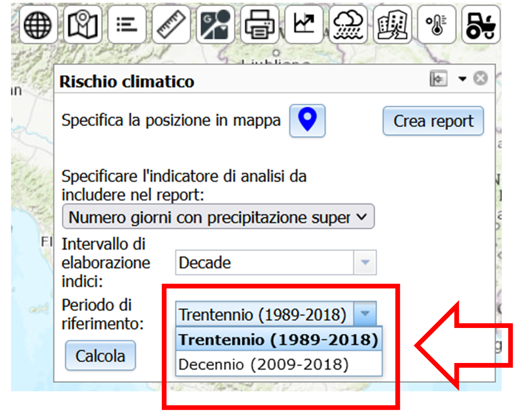Image resolution: width=519 pixels, height=420 pixels.
Task: Open the chart trend analysis tool
Action: pyautogui.click(x=304, y=25)
